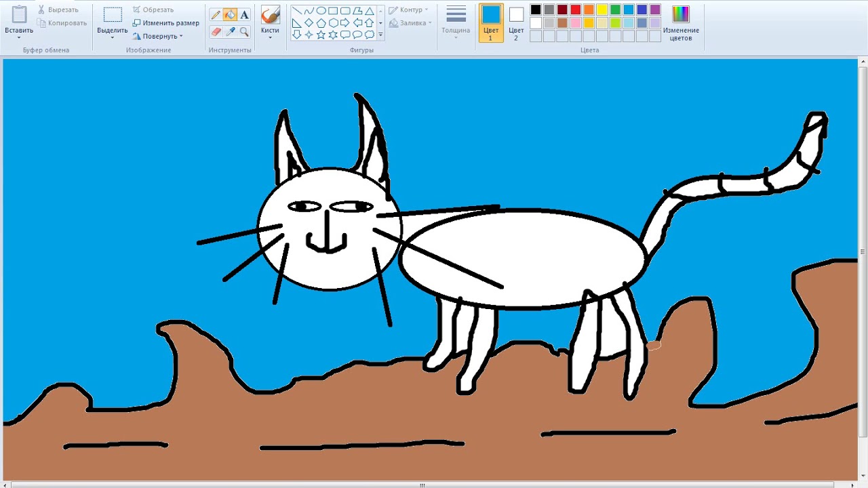
Task: Choose the pink color swatch
Action: click(x=576, y=23)
